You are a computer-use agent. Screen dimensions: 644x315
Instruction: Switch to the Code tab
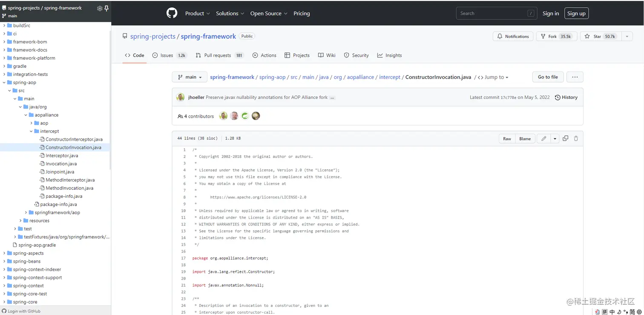(135, 55)
